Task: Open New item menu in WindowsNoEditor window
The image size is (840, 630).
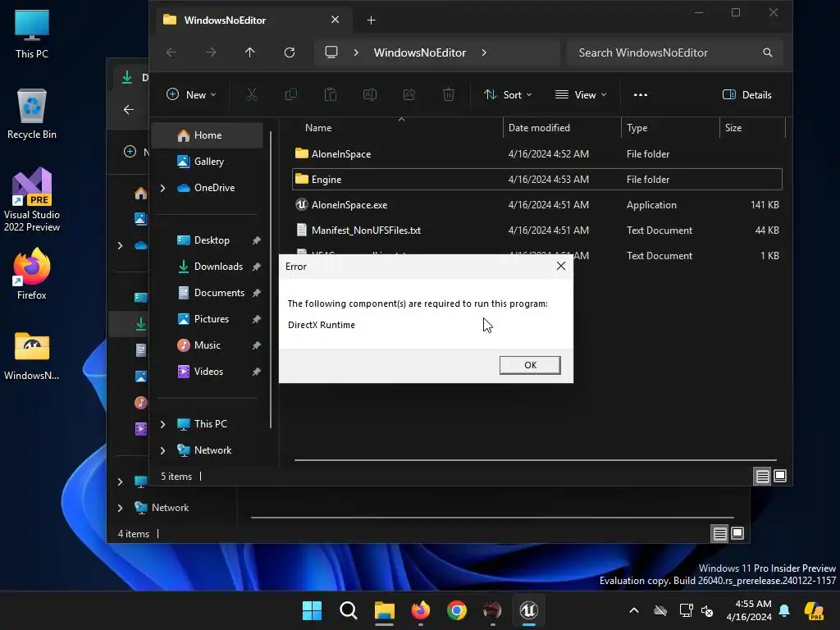Action: [191, 95]
